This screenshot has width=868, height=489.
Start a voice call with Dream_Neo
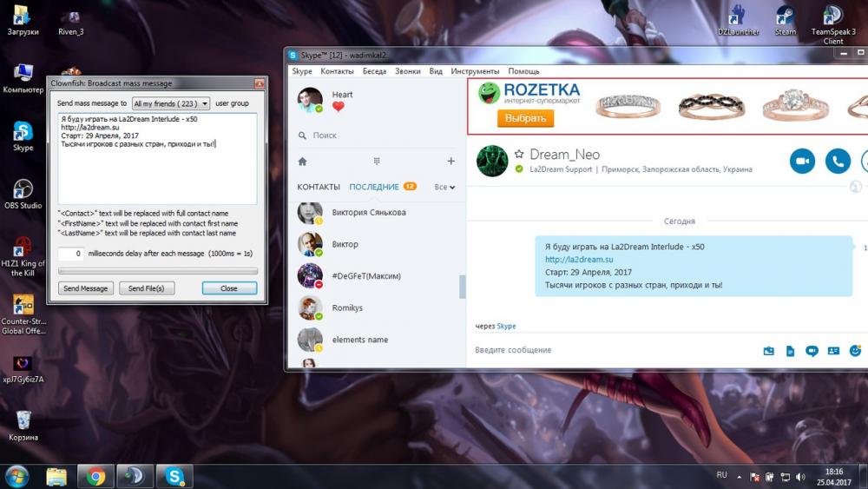point(837,162)
